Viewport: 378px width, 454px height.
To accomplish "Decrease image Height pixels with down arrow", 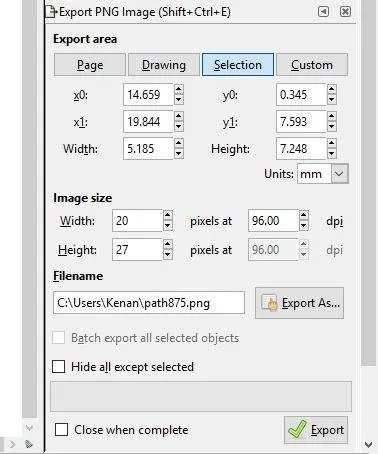I will [168, 255].
